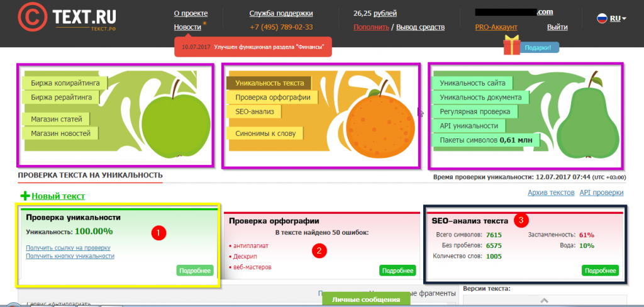Image resolution: width=644 pixels, height=307 pixels.
Task: Open the RU language dropdown
Action: (618, 18)
